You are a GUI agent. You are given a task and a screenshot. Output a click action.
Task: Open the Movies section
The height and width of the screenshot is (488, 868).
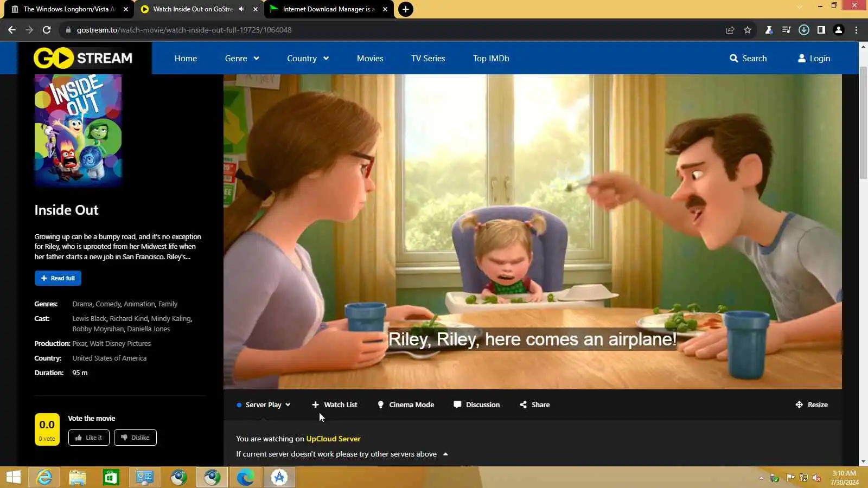[x=370, y=58]
